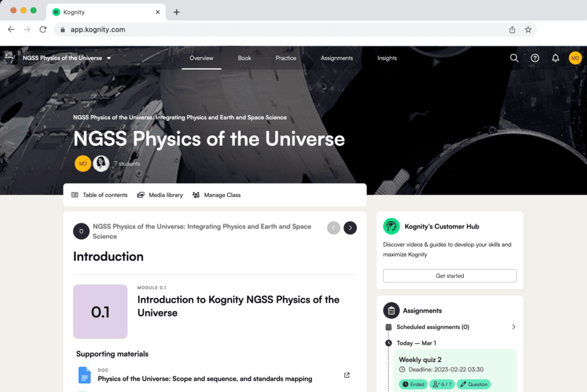Screen dimensions: 587x392
Task: Click the Media library image icon
Action: pos(140,195)
